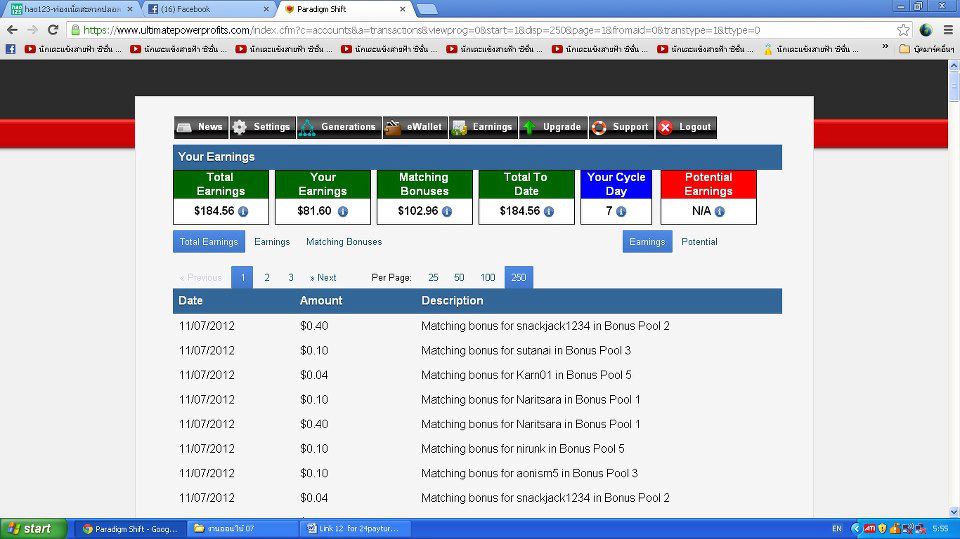Click info icon beside Total To Date value

[x=549, y=211]
